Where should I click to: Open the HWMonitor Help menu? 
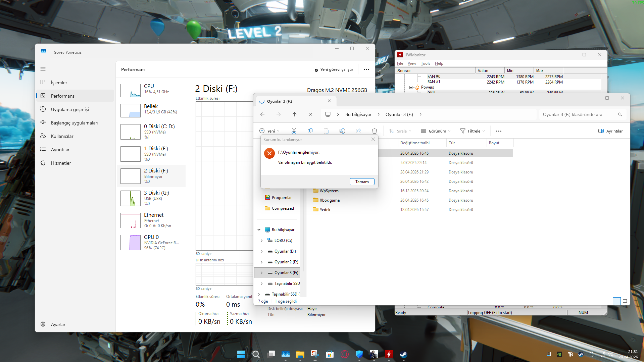439,63
